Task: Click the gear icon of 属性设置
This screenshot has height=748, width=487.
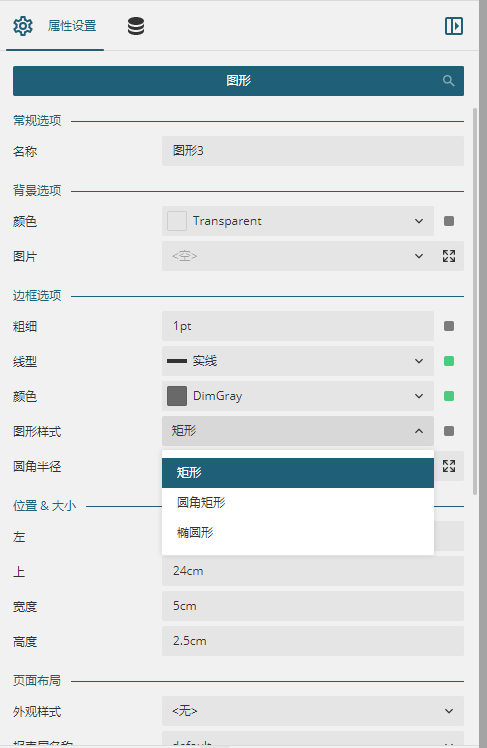Action: click(x=22, y=26)
